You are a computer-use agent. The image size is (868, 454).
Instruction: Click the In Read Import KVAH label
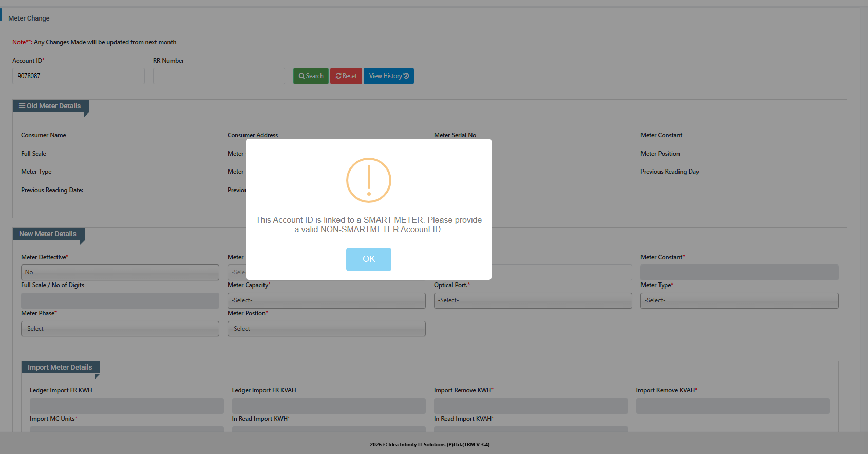tap(464, 419)
